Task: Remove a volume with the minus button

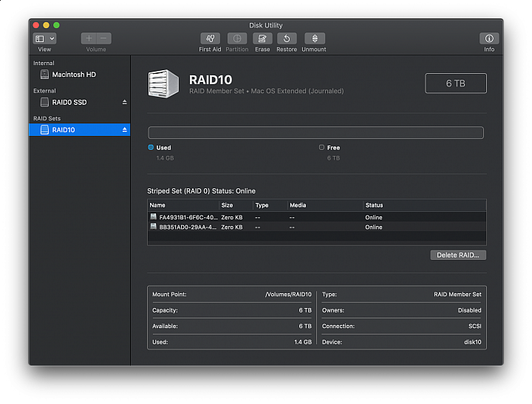Action: 104,38
